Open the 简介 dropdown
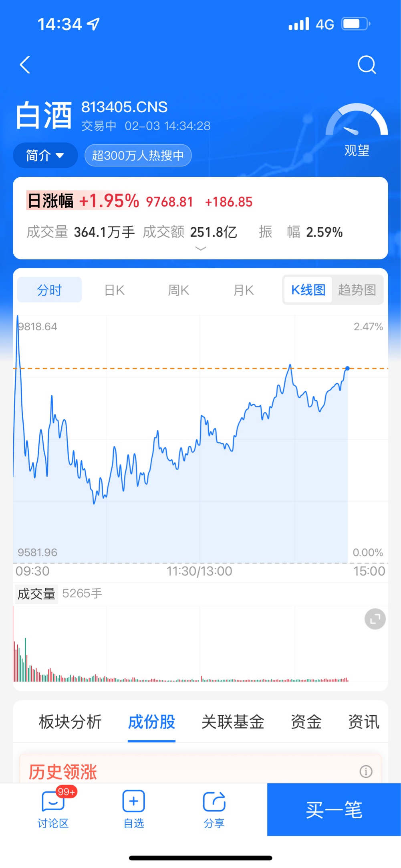Image resolution: width=401 pixels, height=868 pixels. (45, 155)
